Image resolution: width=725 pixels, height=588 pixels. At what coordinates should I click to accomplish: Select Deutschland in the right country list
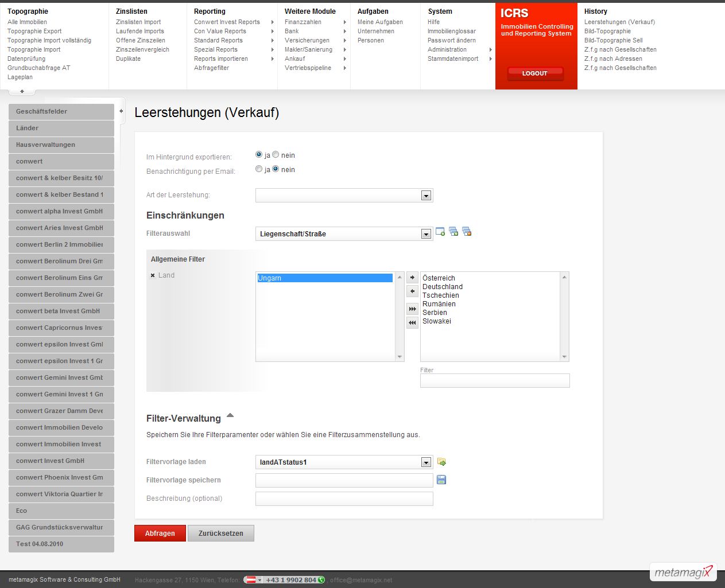click(x=443, y=287)
